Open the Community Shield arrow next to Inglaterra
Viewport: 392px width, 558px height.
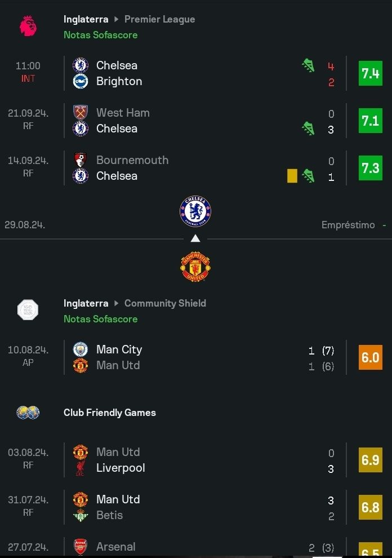click(x=117, y=303)
